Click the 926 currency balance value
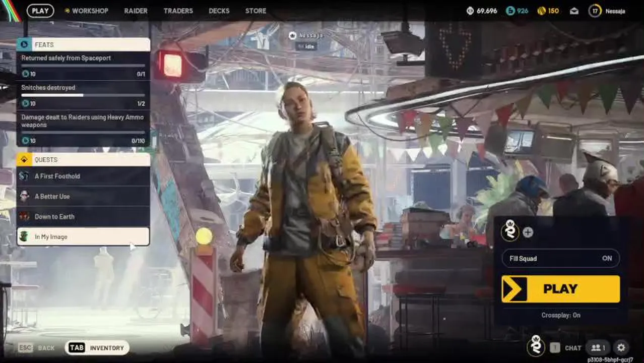The image size is (644, 363). [x=523, y=11]
